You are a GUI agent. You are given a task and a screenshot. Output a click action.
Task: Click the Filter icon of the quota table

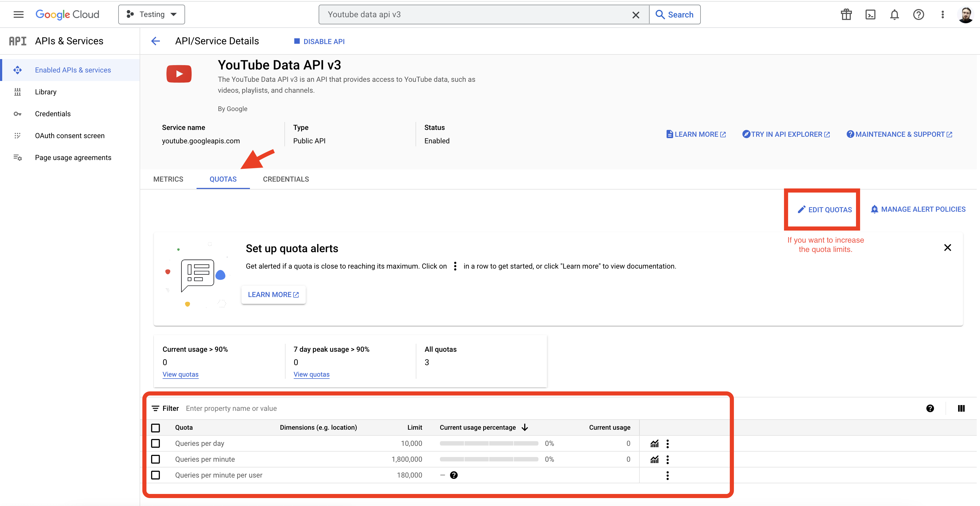155,408
